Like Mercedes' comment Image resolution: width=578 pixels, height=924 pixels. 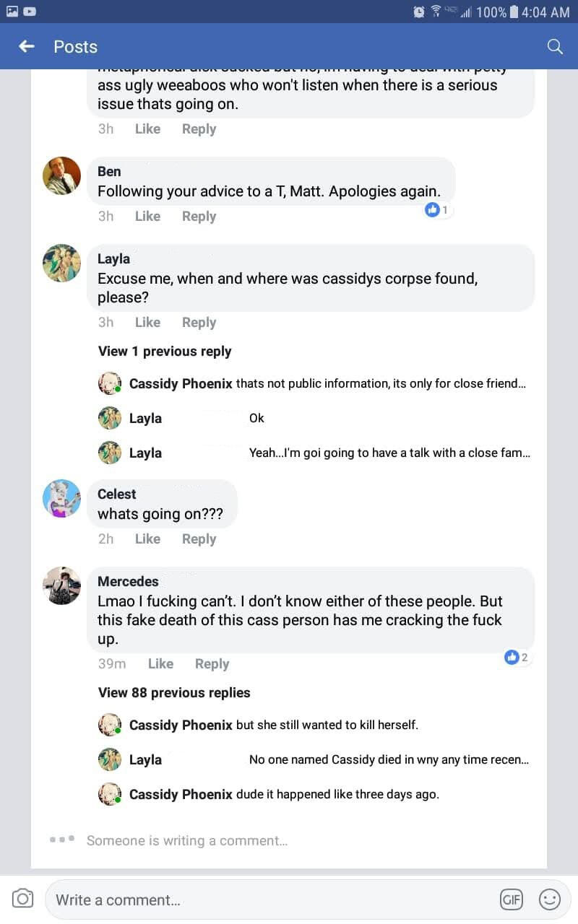[160, 663]
